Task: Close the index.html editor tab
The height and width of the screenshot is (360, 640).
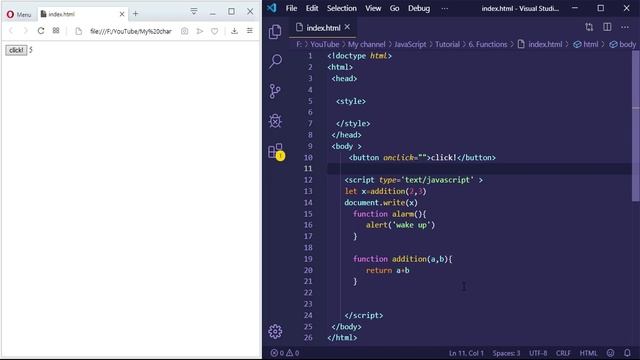Action: (347, 27)
